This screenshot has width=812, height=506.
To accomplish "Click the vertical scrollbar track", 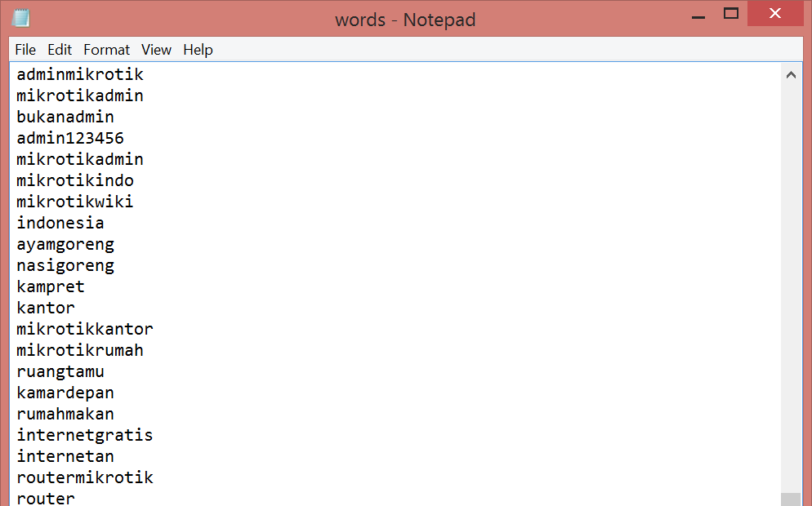I will coord(790,286).
